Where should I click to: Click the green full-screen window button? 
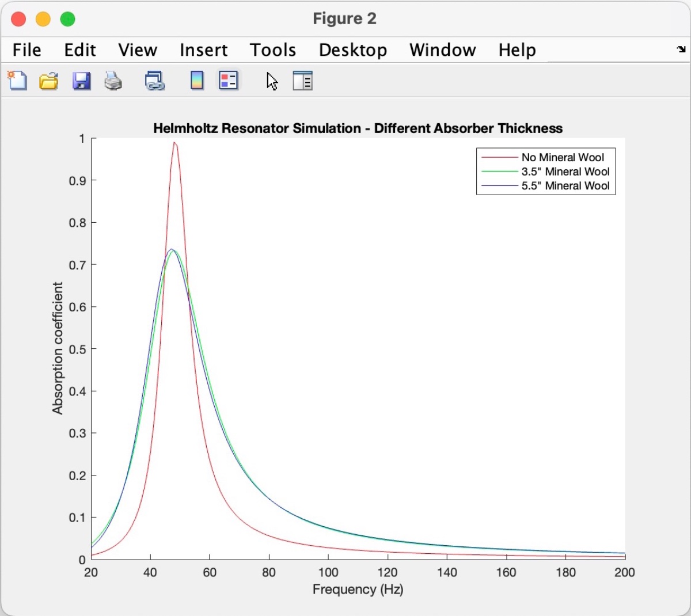[68, 19]
